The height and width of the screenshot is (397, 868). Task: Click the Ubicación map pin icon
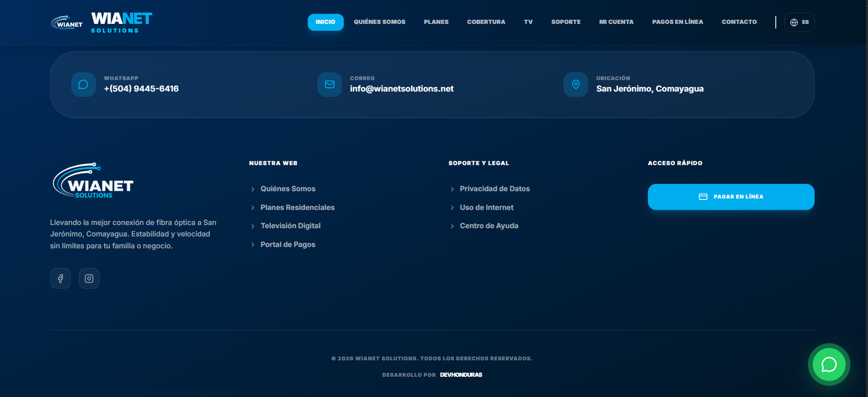point(576,85)
